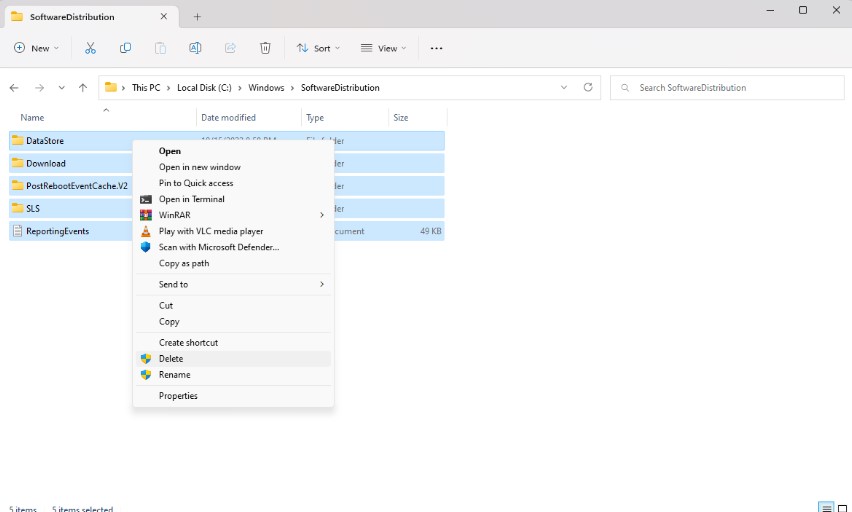Click the Copy icon in toolbar
852x512 pixels.
point(125,48)
